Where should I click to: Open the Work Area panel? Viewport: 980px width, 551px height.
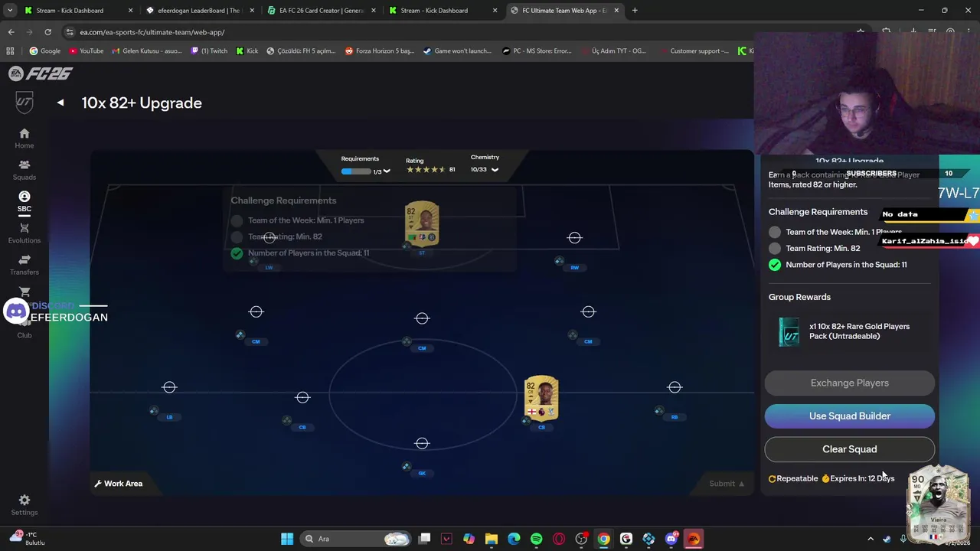pyautogui.click(x=118, y=484)
